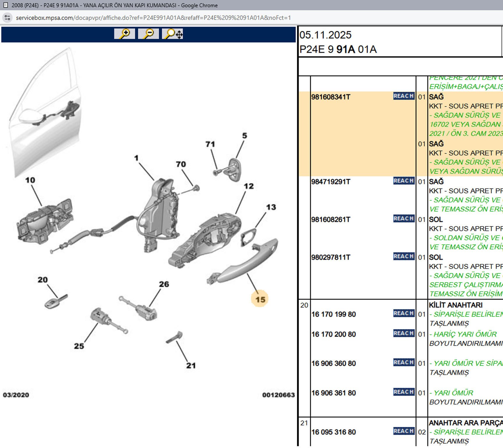Select part number 16 170 200 80
The width and height of the screenshot is (503, 448).
pyautogui.click(x=333, y=334)
